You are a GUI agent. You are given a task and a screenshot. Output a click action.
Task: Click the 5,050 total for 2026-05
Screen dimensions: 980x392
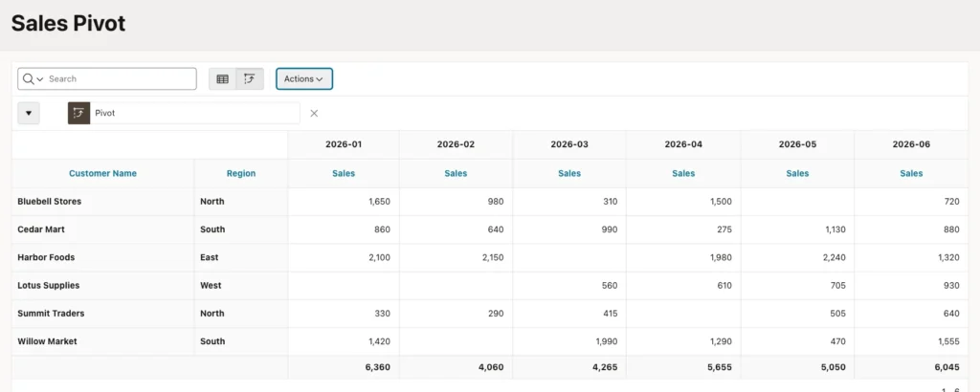click(x=834, y=367)
